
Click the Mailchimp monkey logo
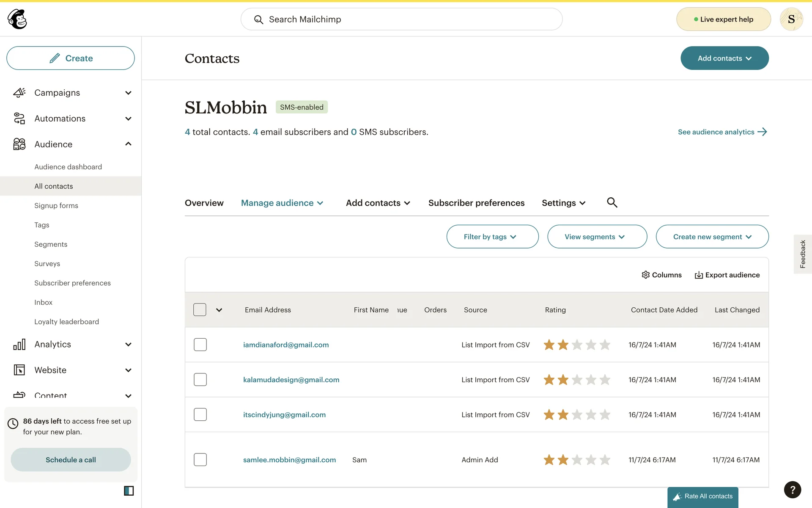pyautogui.click(x=17, y=19)
